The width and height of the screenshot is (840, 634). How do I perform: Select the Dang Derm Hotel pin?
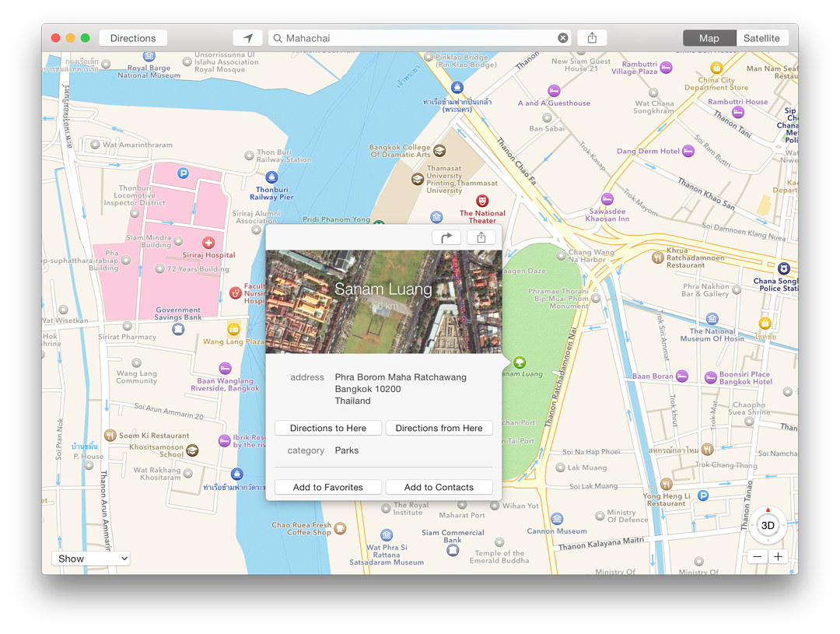688,151
